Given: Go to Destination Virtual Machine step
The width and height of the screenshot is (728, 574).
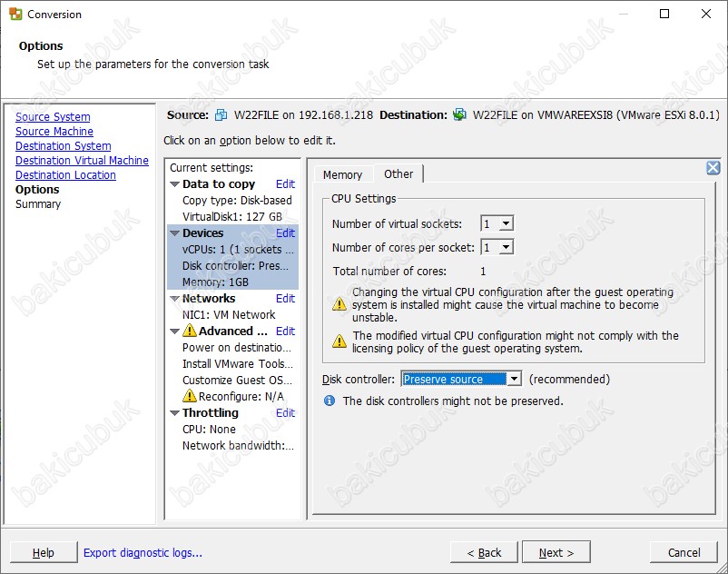Looking at the screenshot, I should (x=83, y=160).
